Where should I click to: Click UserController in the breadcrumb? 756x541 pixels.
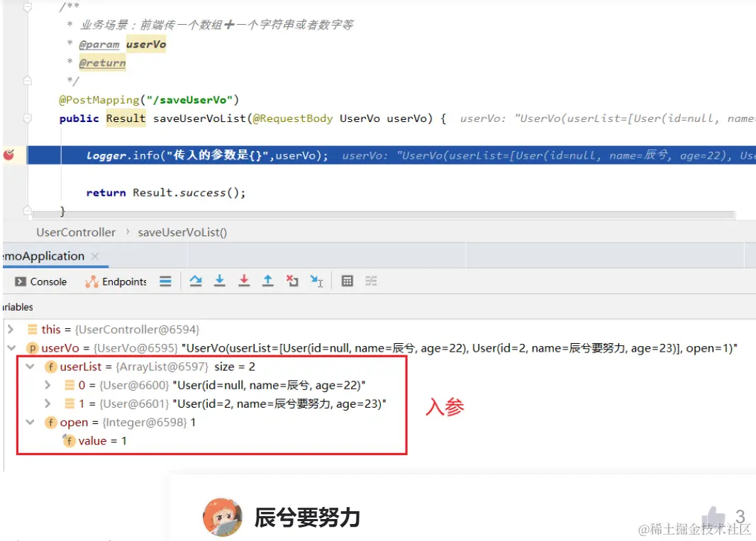pos(76,233)
